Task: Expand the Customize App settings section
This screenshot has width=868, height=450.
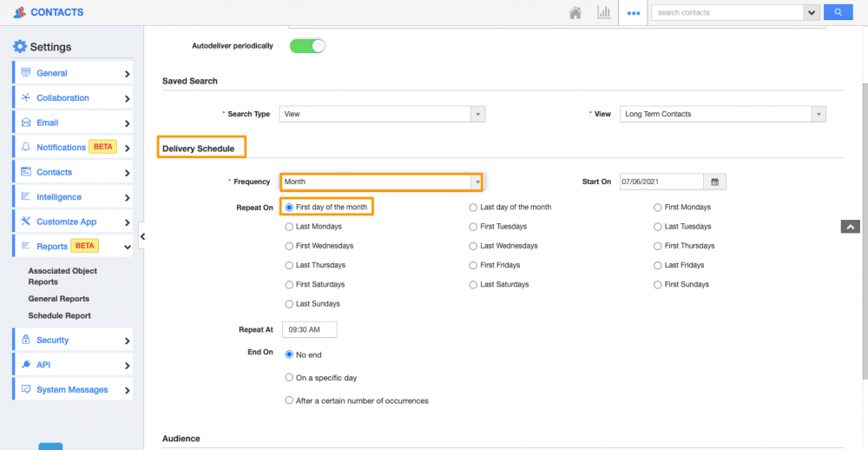Action: pos(66,222)
